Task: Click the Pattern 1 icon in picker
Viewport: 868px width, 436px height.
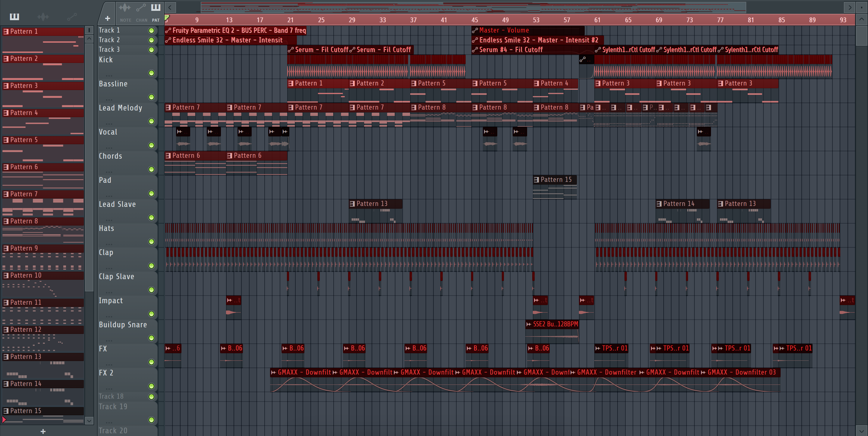Action: tap(6, 31)
